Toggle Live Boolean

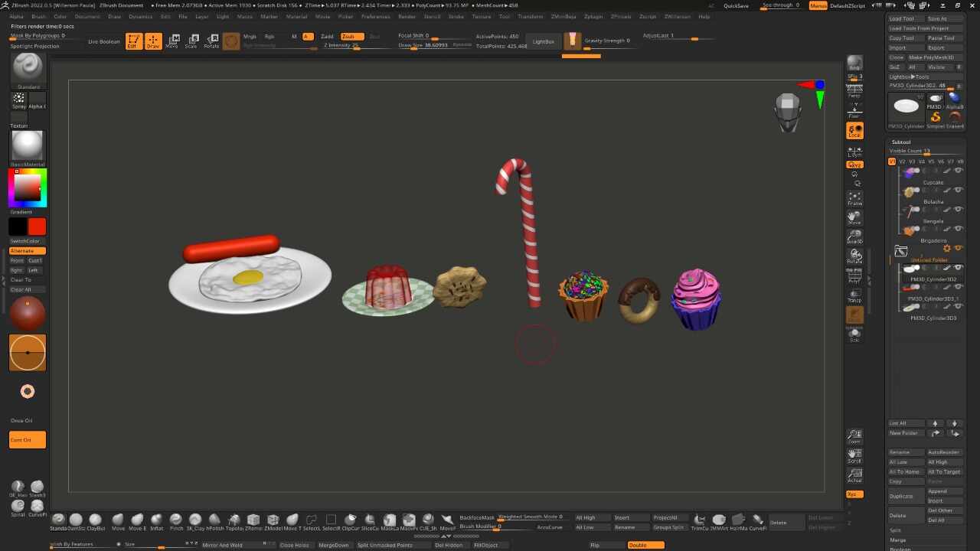point(104,41)
